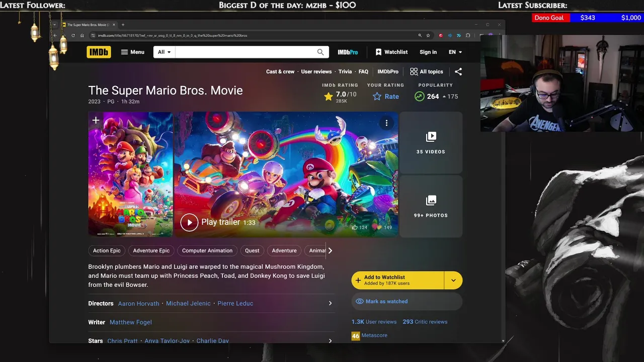Select the Adventure Epic genre chip
Viewport: 644px width, 362px height.
(151, 250)
